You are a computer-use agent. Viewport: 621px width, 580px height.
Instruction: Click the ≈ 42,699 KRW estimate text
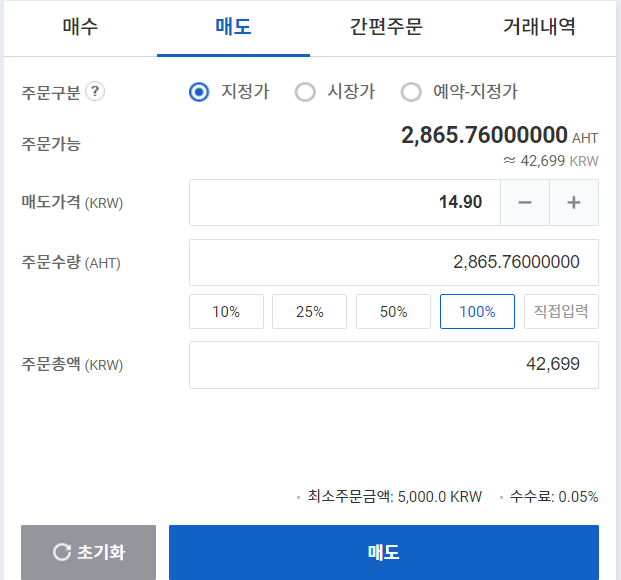pos(551,161)
